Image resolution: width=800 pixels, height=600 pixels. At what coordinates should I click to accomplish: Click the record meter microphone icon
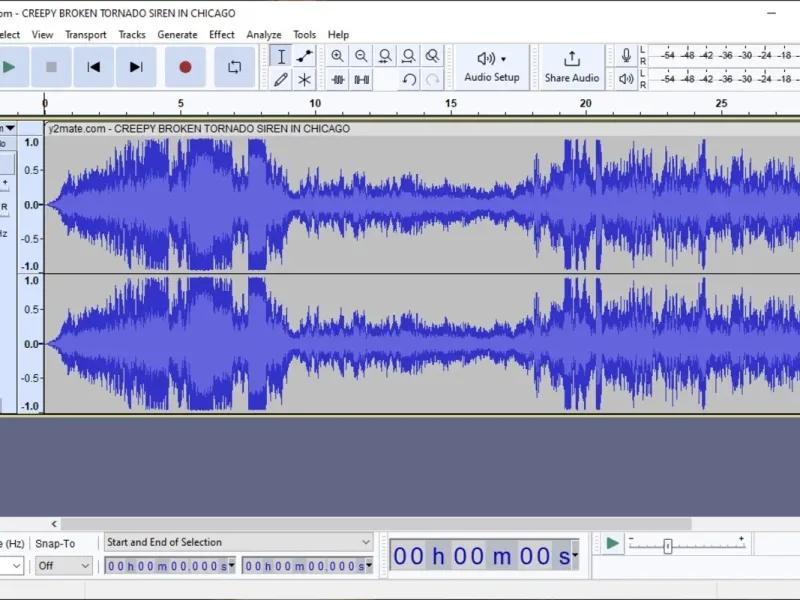click(626, 55)
